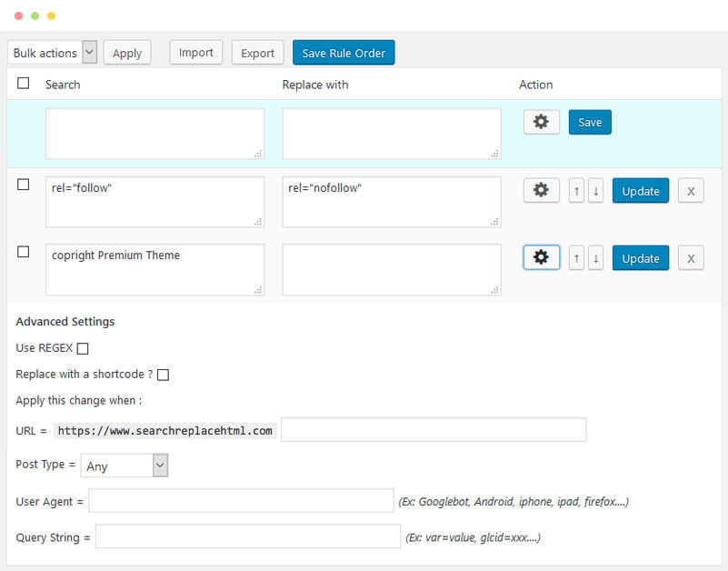Click 'Apply this change when :' label
Viewport: 728px width, 571px height.
(79, 400)
